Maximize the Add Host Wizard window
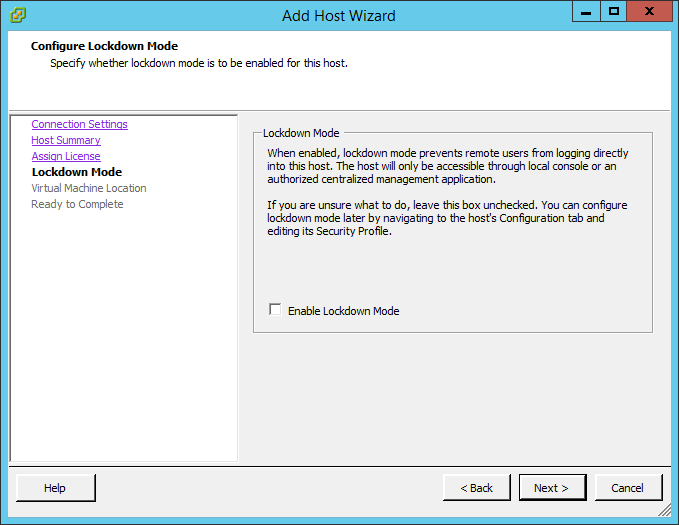This screenshot has height=525, width=679. [x=613, y=11]
